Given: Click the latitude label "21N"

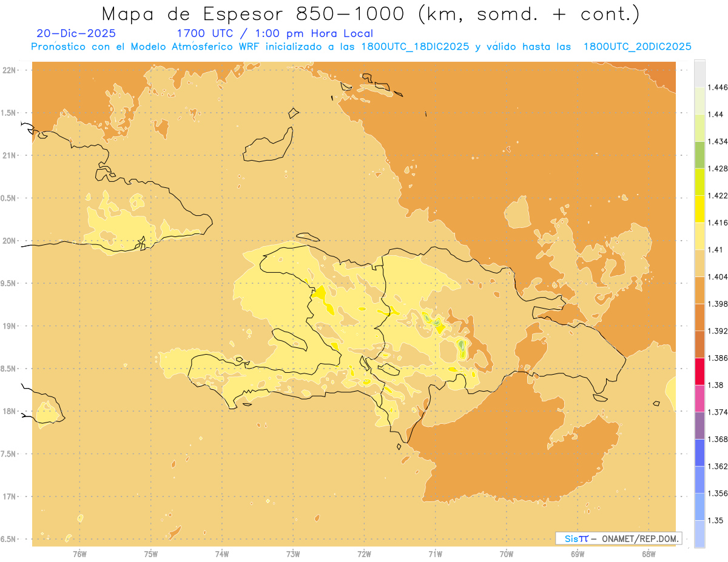Looking at the screenshot, I should coord(10,156).
